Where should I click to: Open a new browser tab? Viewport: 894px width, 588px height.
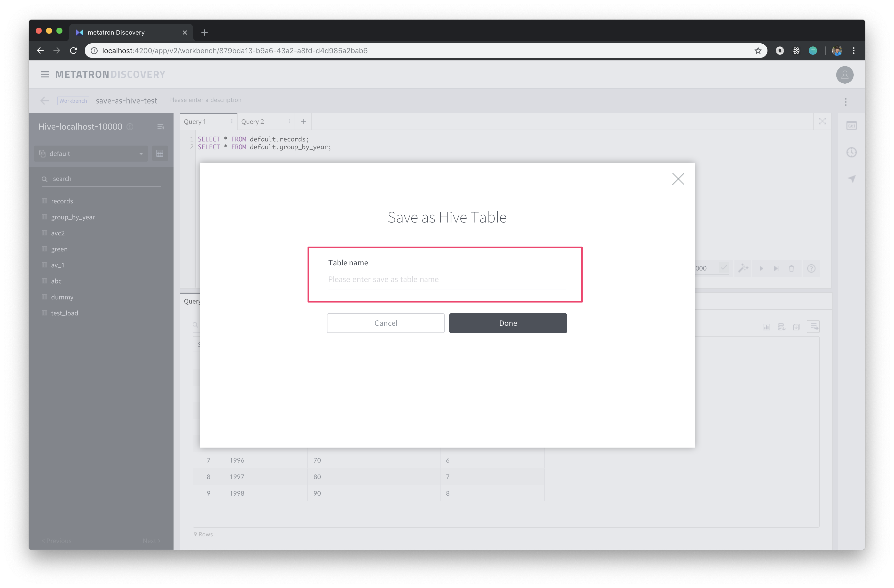(204, 32)
